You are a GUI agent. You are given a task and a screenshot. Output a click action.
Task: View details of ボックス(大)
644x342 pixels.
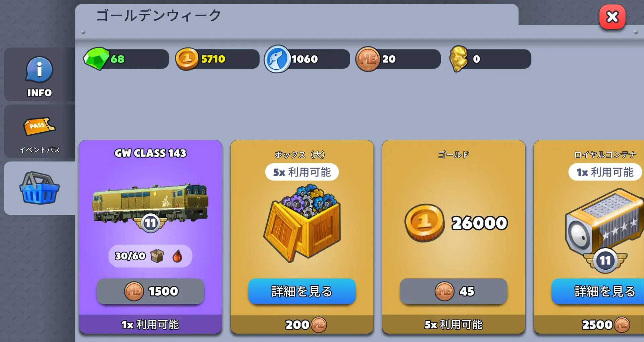[302, 291]
